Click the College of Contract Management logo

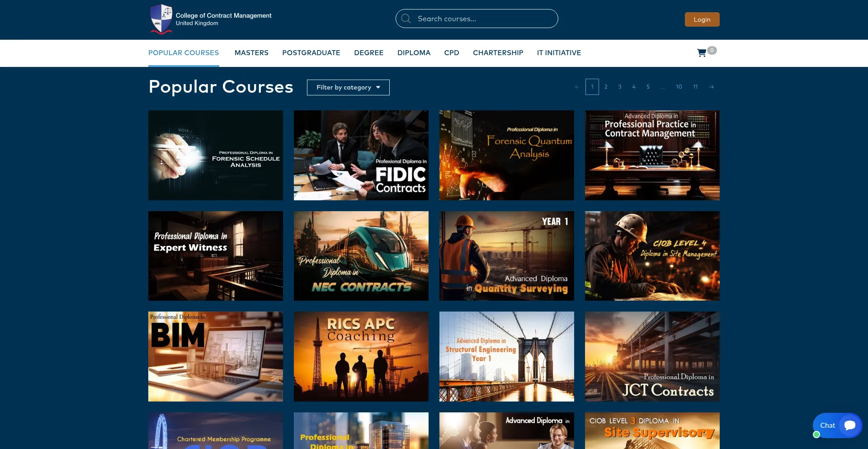[161, 19]
